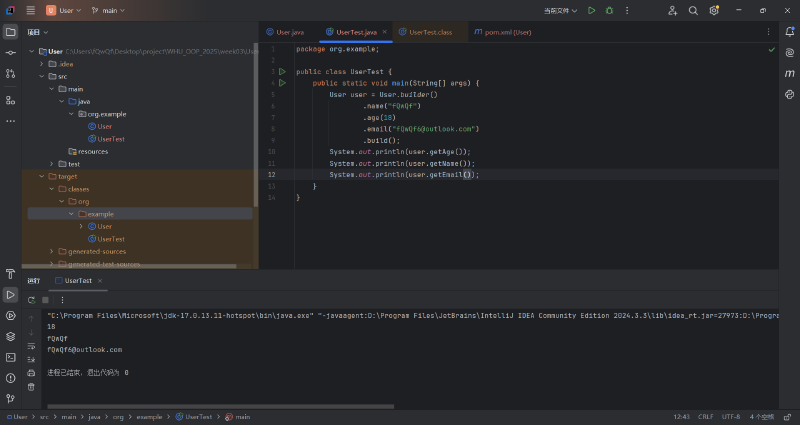This screenshot has width=800, height=425.
Task: Print console output using printer icon
Action: click(31, 373)
